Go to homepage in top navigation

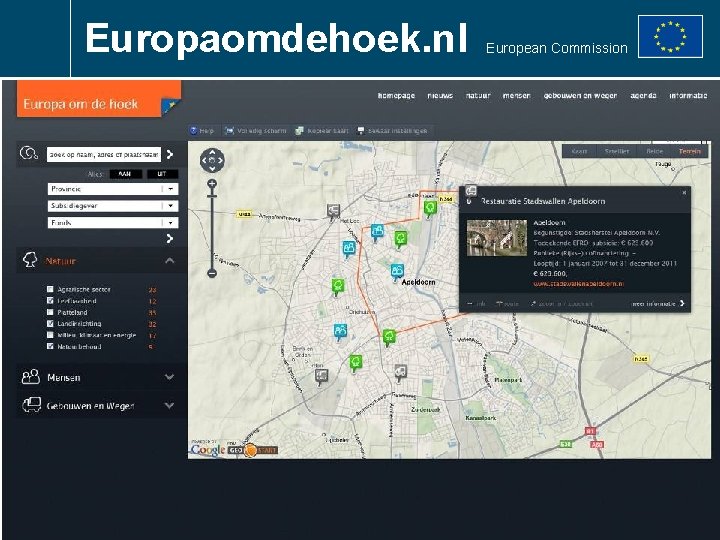pyautogui.click(x=396, y=96)
